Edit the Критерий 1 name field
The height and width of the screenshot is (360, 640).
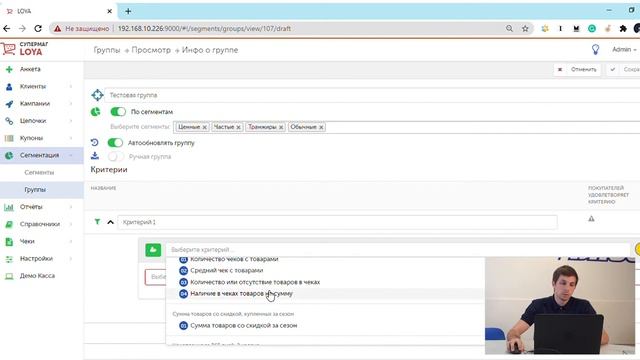338,222
